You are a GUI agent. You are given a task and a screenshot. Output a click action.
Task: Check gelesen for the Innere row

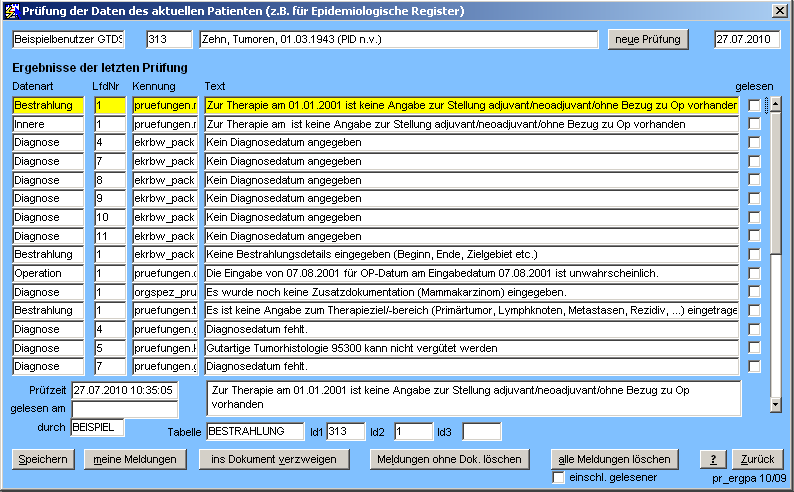(x=755, y=124)
